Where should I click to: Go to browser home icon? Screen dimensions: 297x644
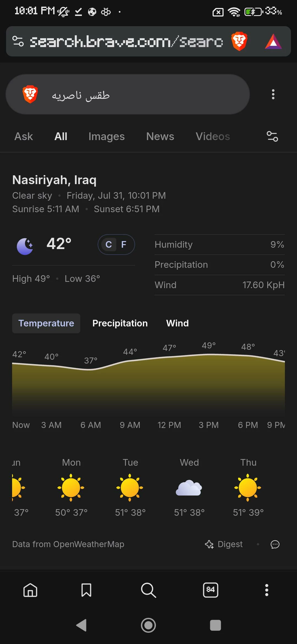click(x=30, y=590)
